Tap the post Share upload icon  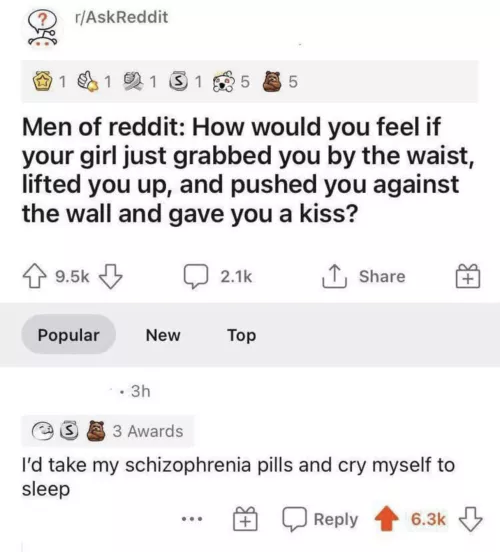pos(335,276)
